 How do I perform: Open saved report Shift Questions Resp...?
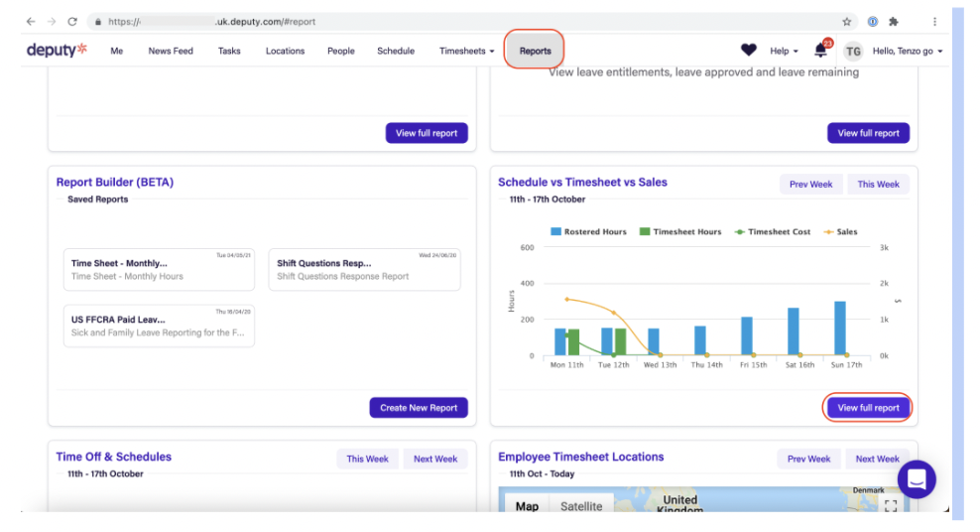(364, 269)
